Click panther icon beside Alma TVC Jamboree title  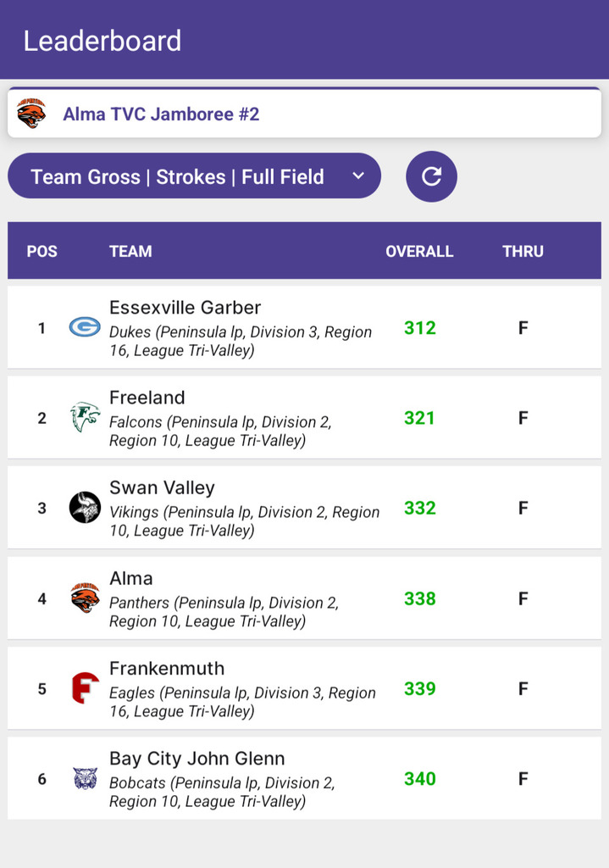point(31,114)
